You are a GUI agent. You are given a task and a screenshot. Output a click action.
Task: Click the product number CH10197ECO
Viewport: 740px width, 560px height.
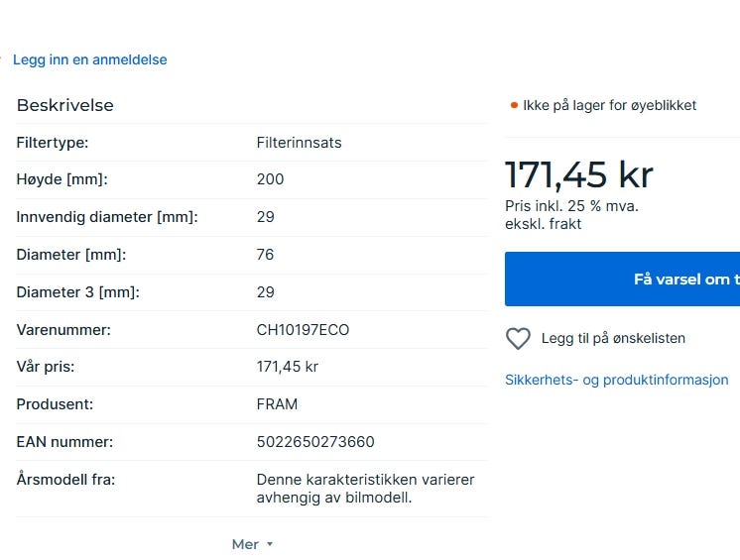coord(303,330)
